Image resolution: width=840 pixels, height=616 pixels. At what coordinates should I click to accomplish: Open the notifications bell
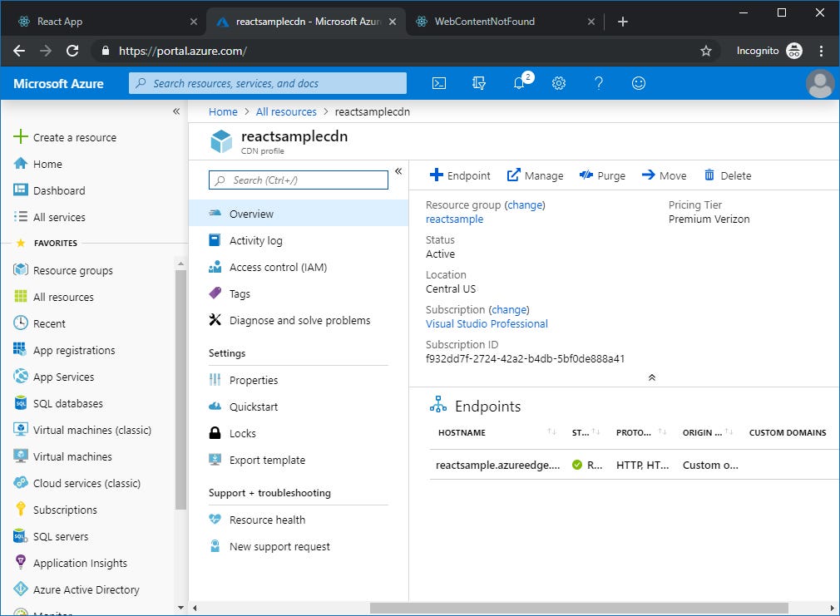click(x=519, y=83)
